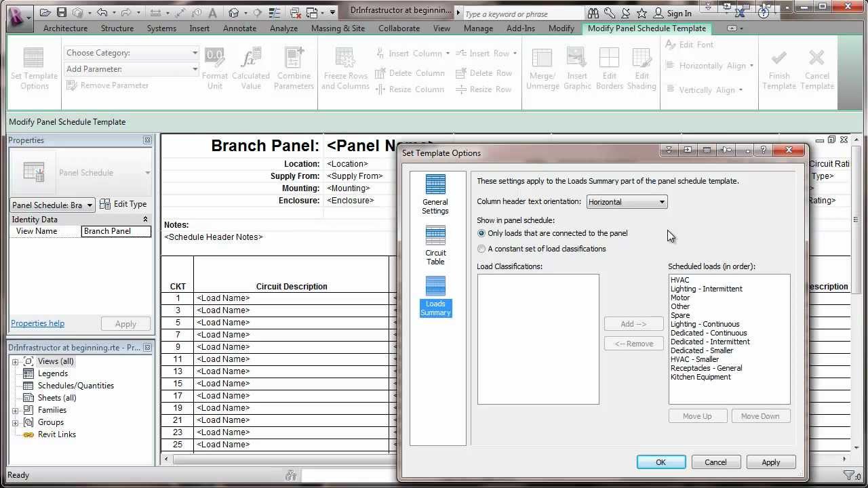Click the Open file icon in quick access toolbar
Screen dimensions: 868x488
[x=45, y=13]
